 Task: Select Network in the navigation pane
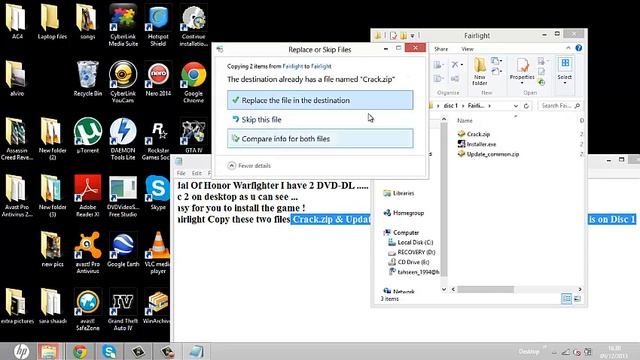399,291
